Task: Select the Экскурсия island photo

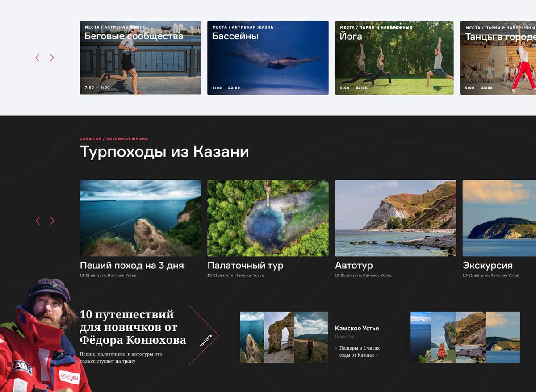Action: pos(499,218)
